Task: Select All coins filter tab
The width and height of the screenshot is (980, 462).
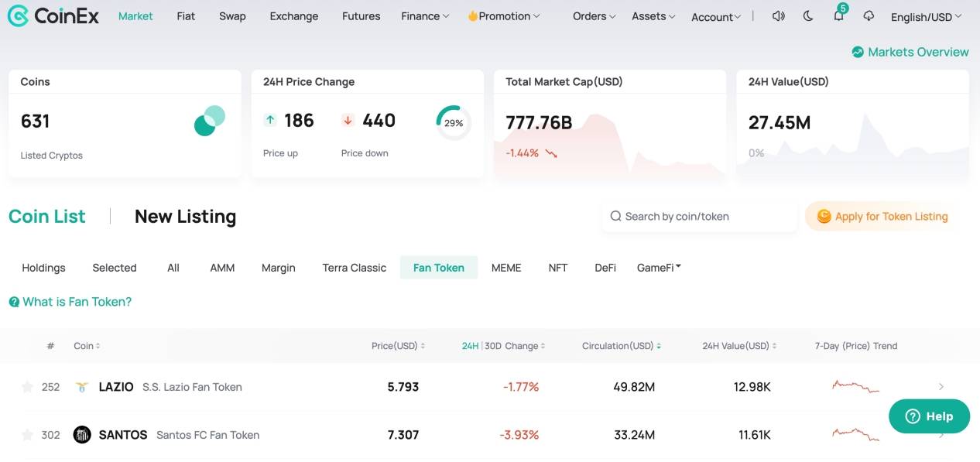Action: tap(173, 268)
